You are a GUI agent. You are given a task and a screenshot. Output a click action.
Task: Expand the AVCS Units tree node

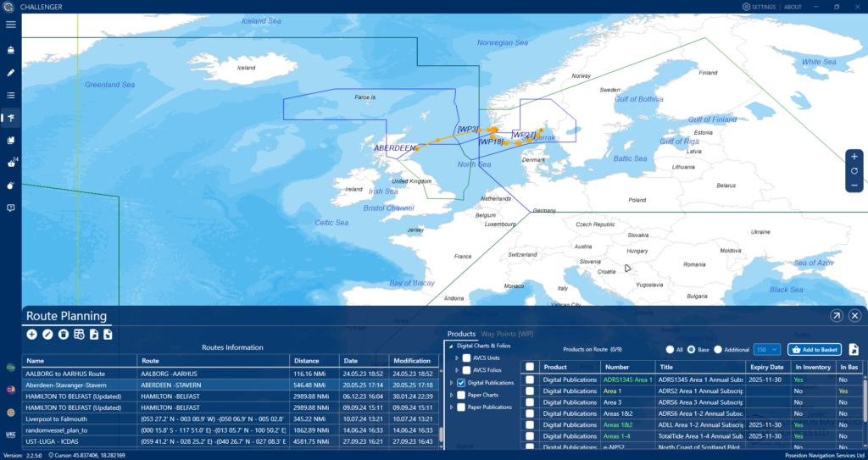[x=457, y=358]
